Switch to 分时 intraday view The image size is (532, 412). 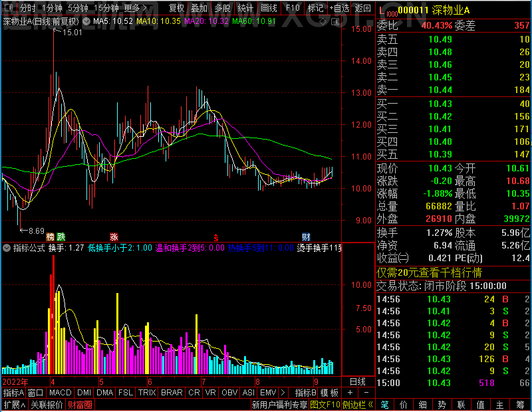point(27,8)
